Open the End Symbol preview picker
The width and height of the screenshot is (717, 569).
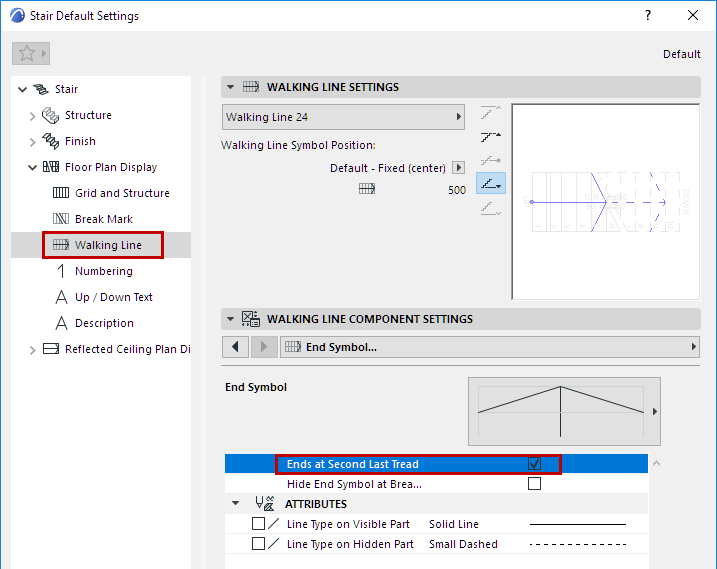(x=656, y=411)
